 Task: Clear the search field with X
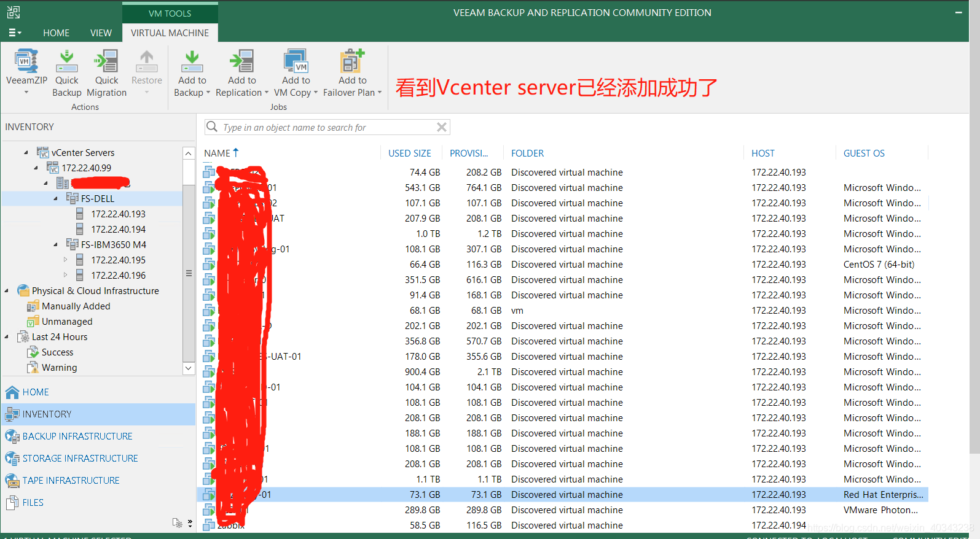click(441, 127)
